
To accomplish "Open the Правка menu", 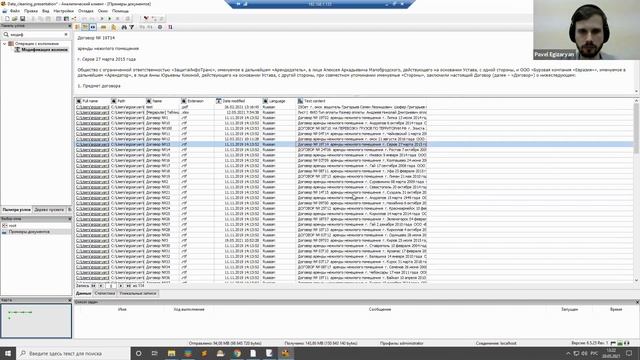I will 31,11.
